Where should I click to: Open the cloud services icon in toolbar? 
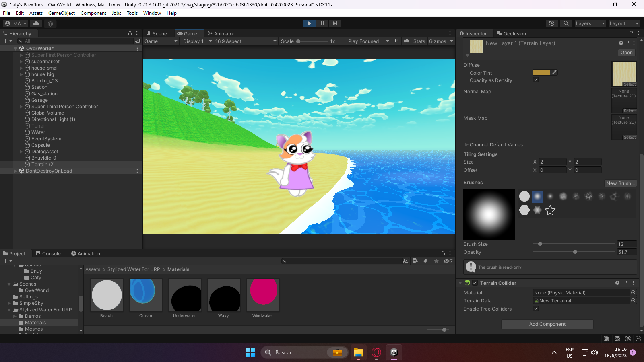click(36, 23)
